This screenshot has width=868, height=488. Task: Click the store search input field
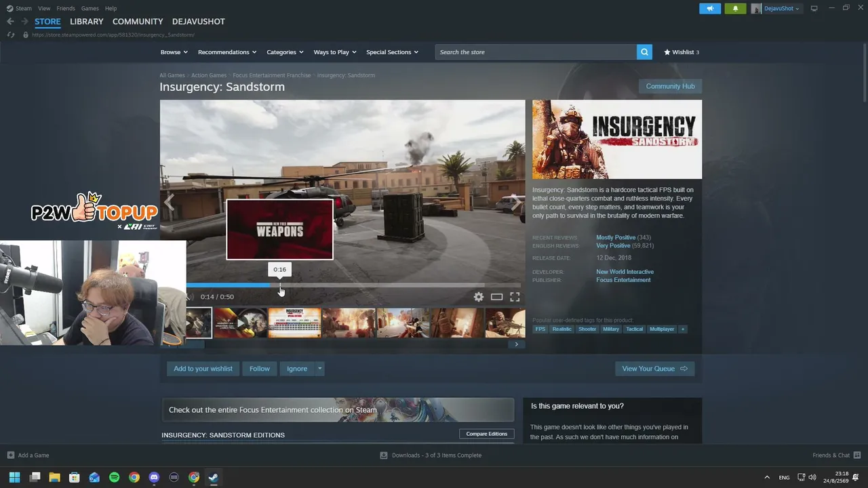click(536, 52)
